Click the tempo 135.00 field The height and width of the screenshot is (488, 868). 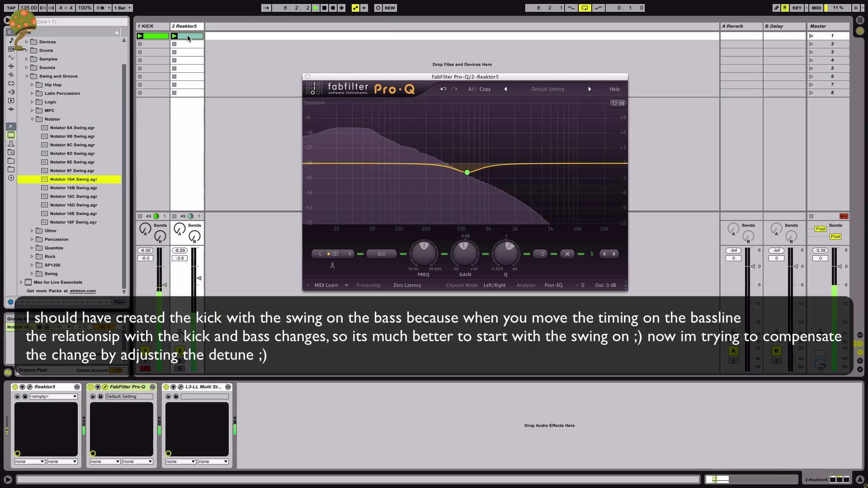point(28,8)
